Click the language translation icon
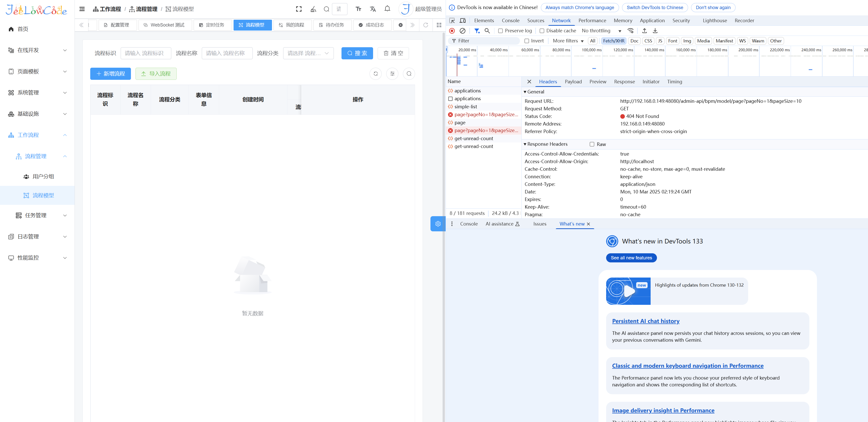The height and width of the screenshot is (422, 868). coord(373,9)
